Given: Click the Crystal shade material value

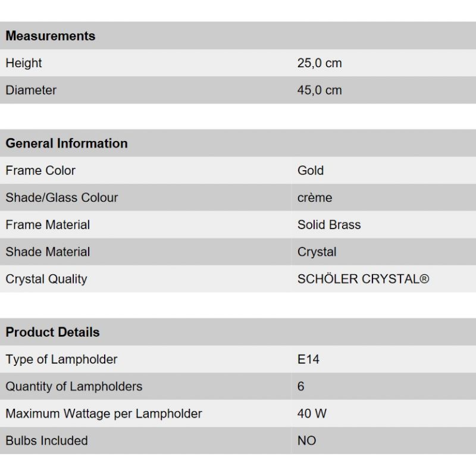Looking at the screenshot, I should point(317,252).
